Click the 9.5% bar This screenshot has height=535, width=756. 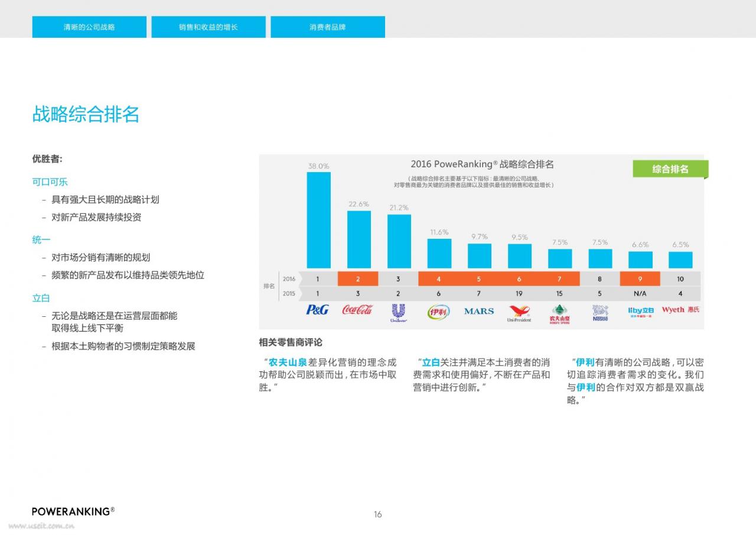(x=520, y=256)
